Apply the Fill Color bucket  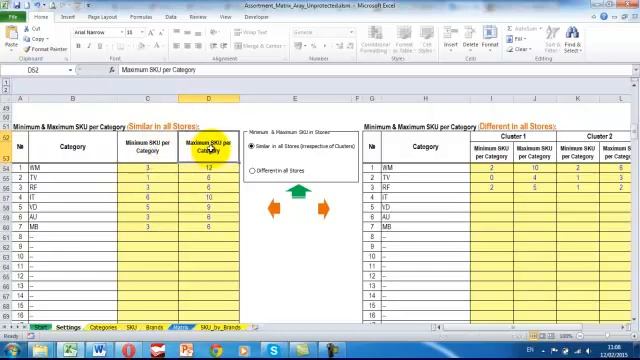click(141, 46)
